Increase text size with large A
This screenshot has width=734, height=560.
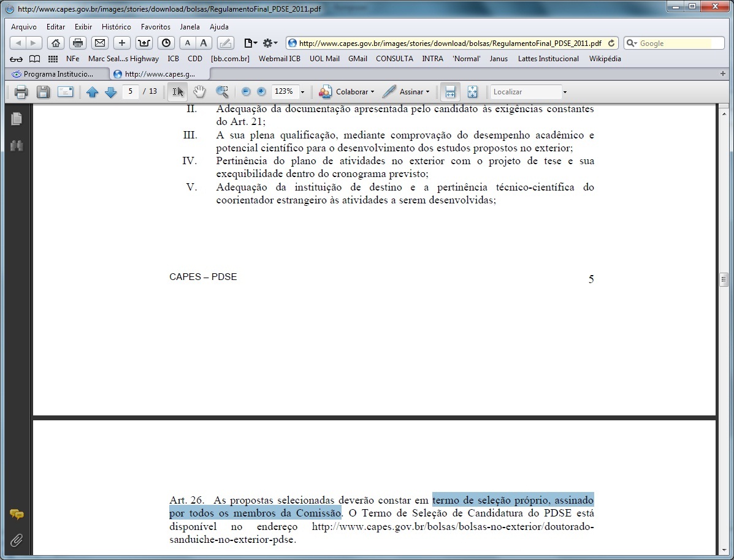point(204,43)
